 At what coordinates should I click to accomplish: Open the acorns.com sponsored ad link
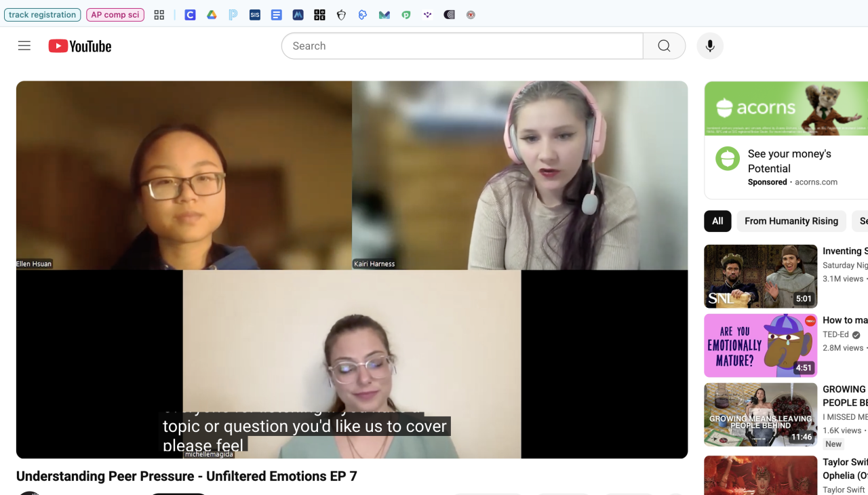(x=816, y=182)
